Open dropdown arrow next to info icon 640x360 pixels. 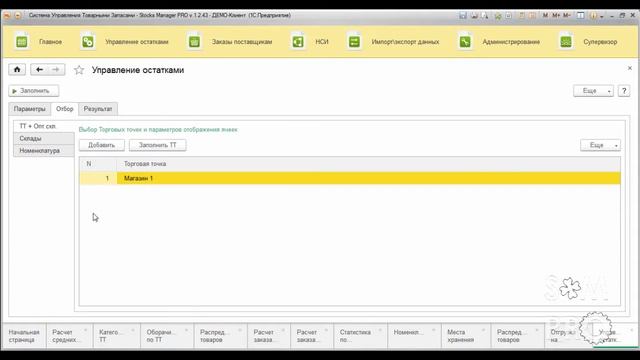coord(602,16)
